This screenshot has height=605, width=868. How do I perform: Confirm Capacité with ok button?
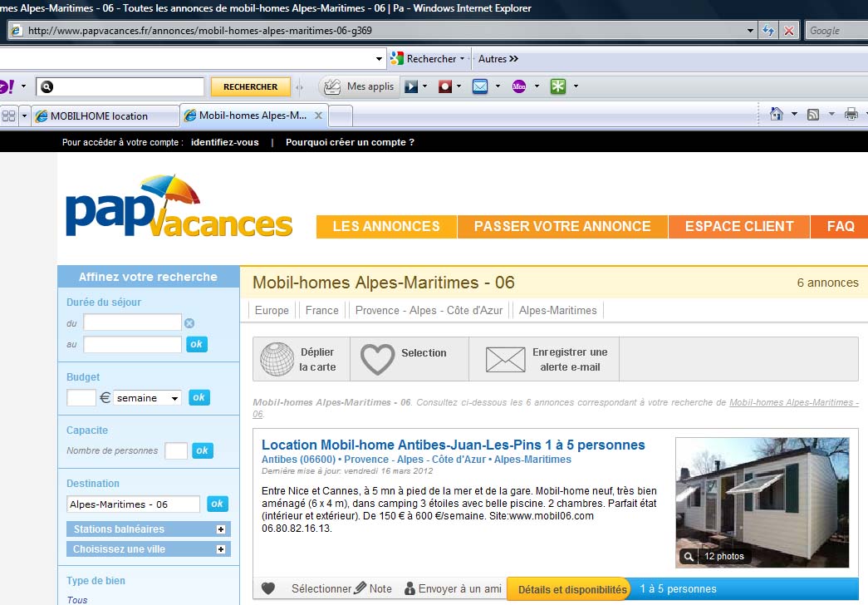(203, 450)
